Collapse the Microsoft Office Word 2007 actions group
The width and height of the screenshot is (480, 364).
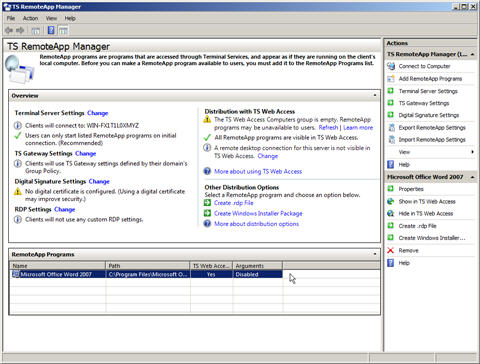click(x=473, y=177)
